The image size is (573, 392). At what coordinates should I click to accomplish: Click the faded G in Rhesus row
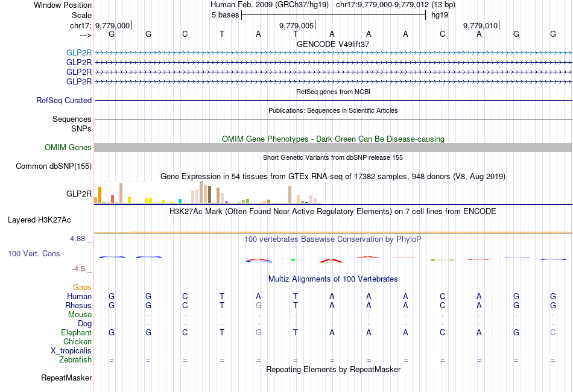pos(259,305)
